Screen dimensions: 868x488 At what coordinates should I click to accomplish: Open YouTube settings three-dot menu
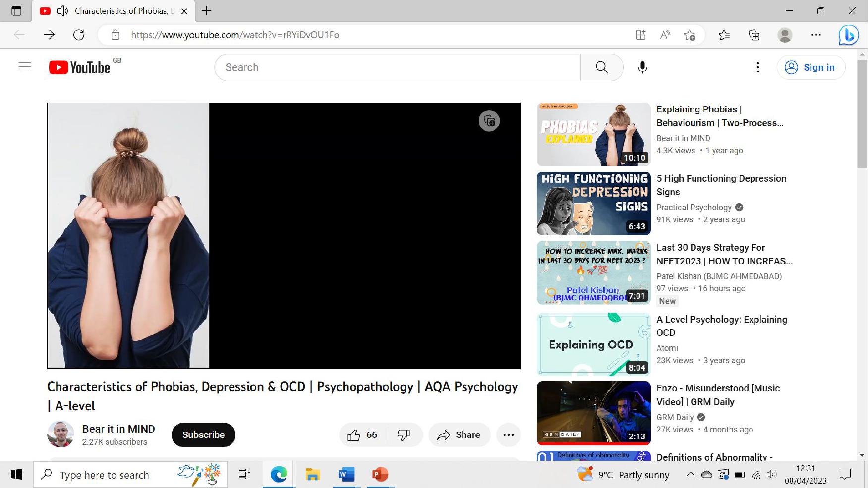coord(757,67)
